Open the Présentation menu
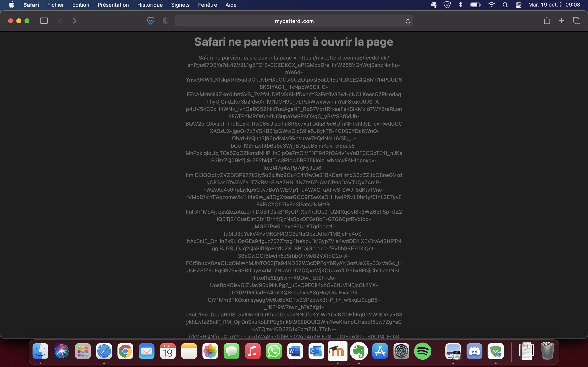The image size is (588, 367). pyautogui.click(x=113, y=5)
